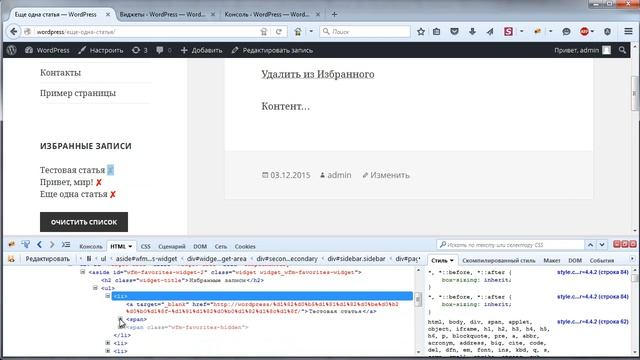Open the chat smiley icon
The height and width of the screenshot is (360, 640).
tap(566, 31)
